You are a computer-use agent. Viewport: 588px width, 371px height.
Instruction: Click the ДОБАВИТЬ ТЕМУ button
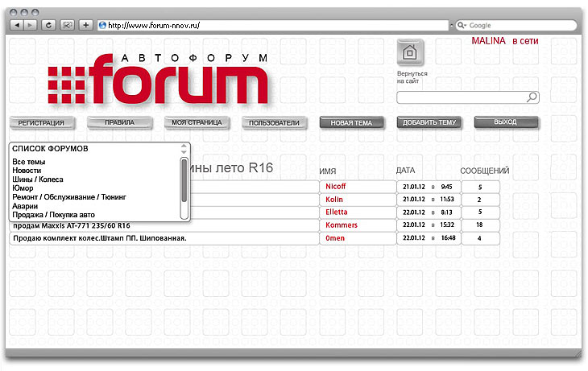(429, 122)
